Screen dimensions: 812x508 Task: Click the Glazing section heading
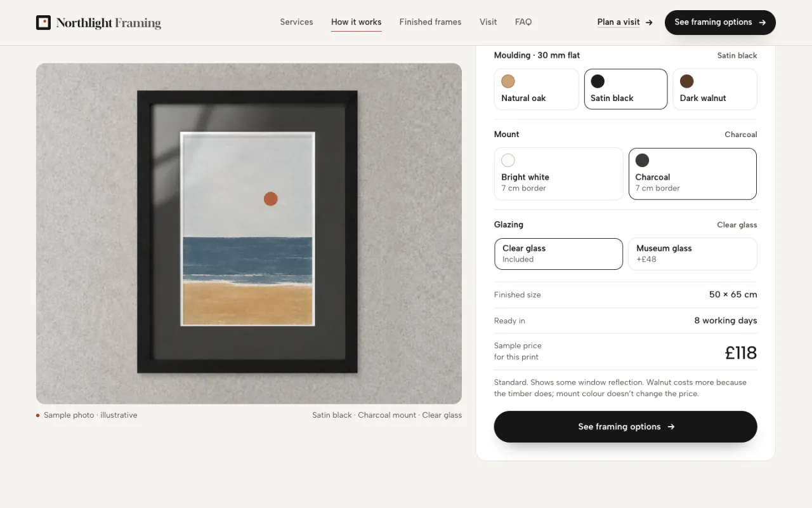tap(509, 225)
